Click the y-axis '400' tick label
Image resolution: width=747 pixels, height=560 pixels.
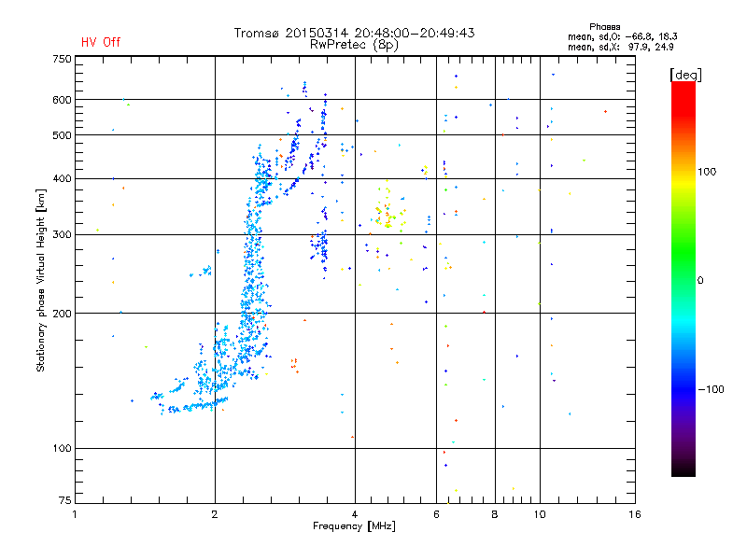(x=62, y=178)
